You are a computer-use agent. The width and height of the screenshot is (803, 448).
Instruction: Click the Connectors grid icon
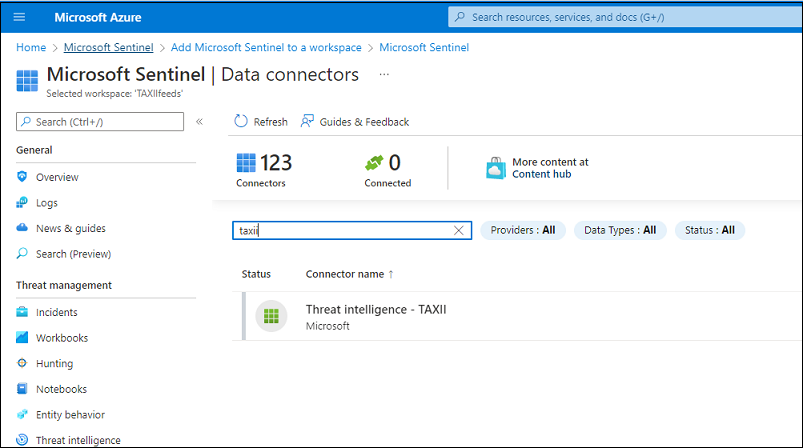[246, 163]
